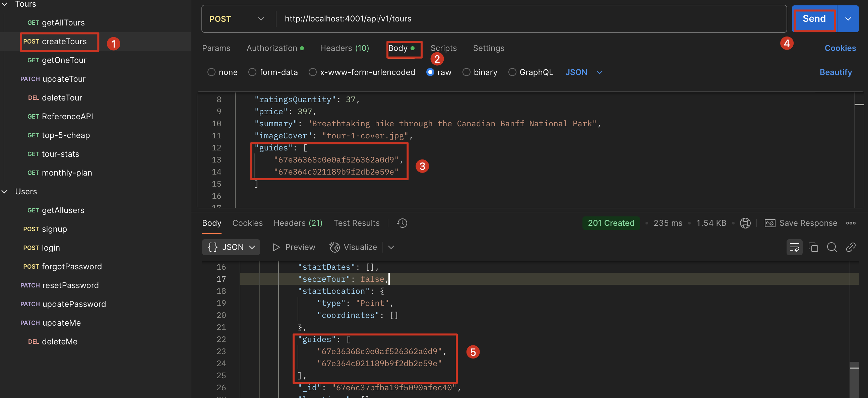
Task: Choose the binary body radio button
Action: 467,72
